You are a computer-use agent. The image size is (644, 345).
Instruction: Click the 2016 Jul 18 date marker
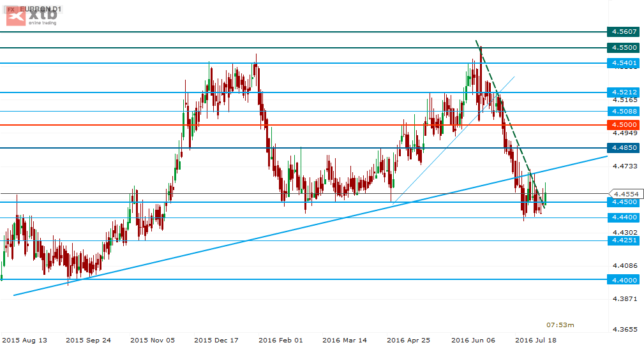click(535, 341)
